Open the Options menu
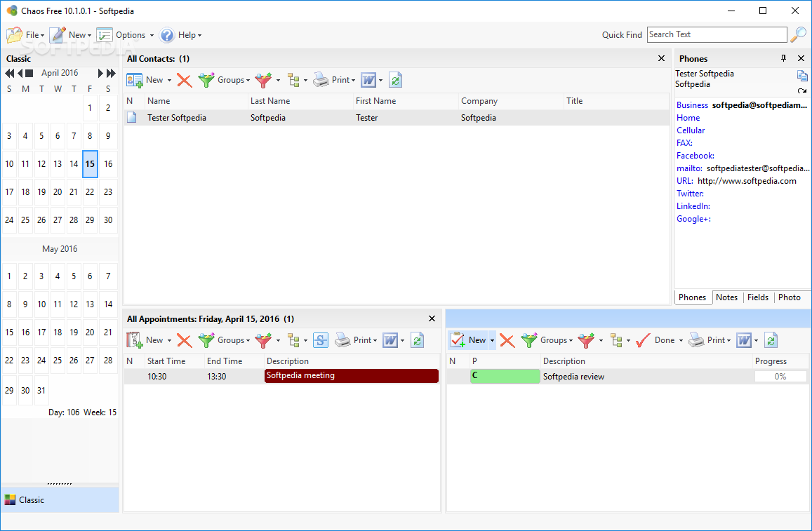This screenshot has height=531, width=812. [x=126, y=34]
